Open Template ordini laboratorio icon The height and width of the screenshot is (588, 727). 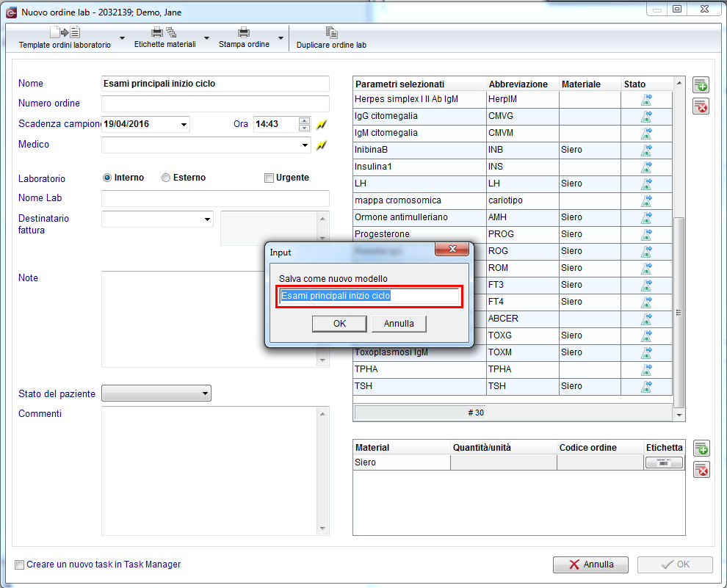[x=65, y=32]
